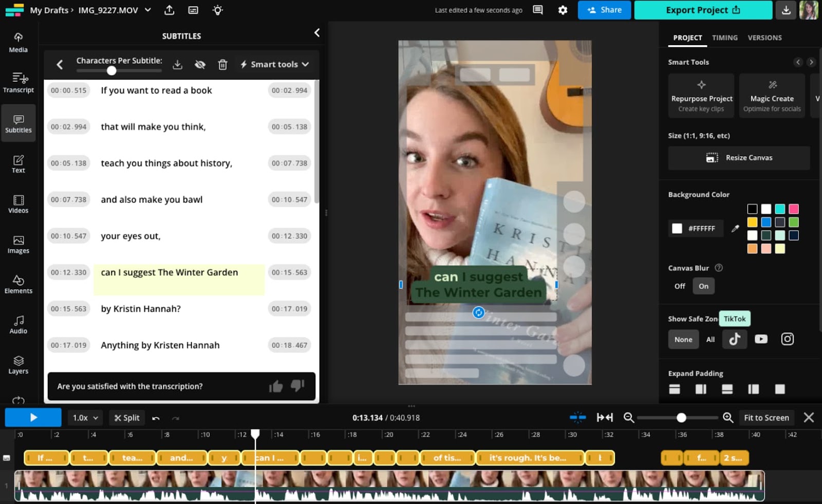Show next Smart Tools cards

click(x=811, y=62)
